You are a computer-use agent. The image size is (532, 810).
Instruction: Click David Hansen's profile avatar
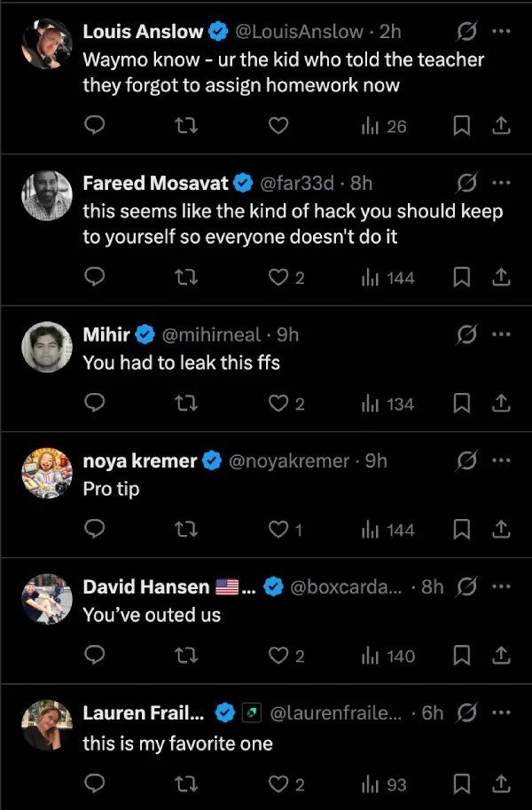click(x=46, y=599)
